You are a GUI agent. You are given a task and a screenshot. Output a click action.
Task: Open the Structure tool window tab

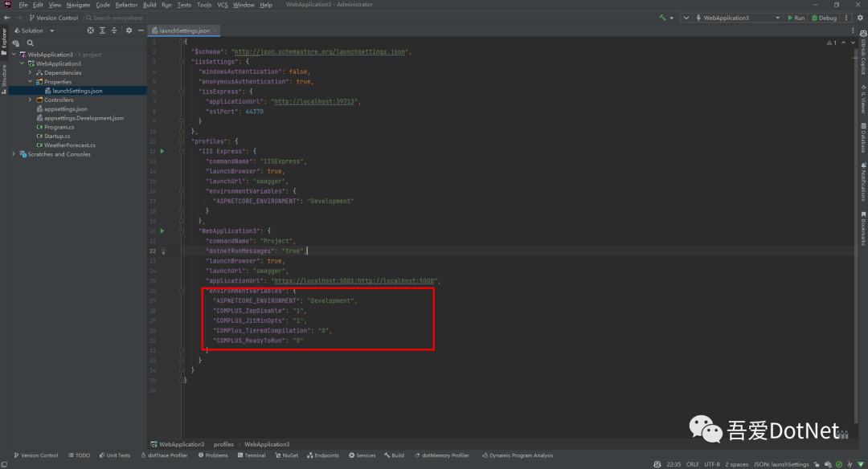(4, 79)
